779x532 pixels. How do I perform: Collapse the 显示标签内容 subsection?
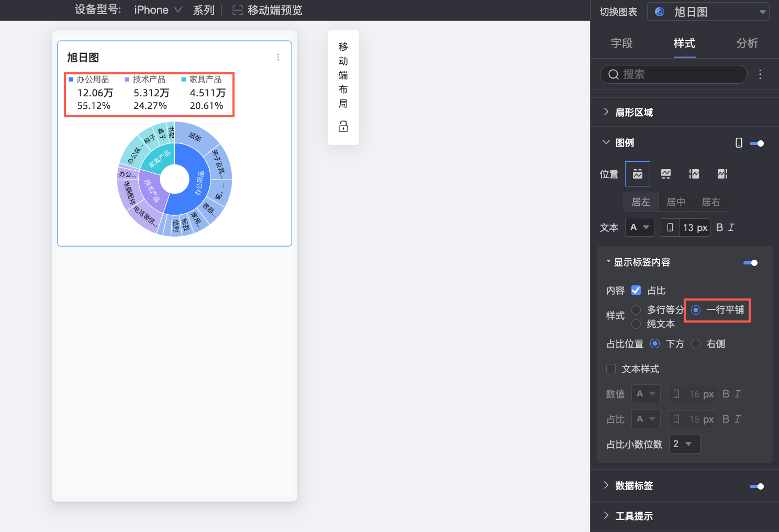click(x=608, y=261)
